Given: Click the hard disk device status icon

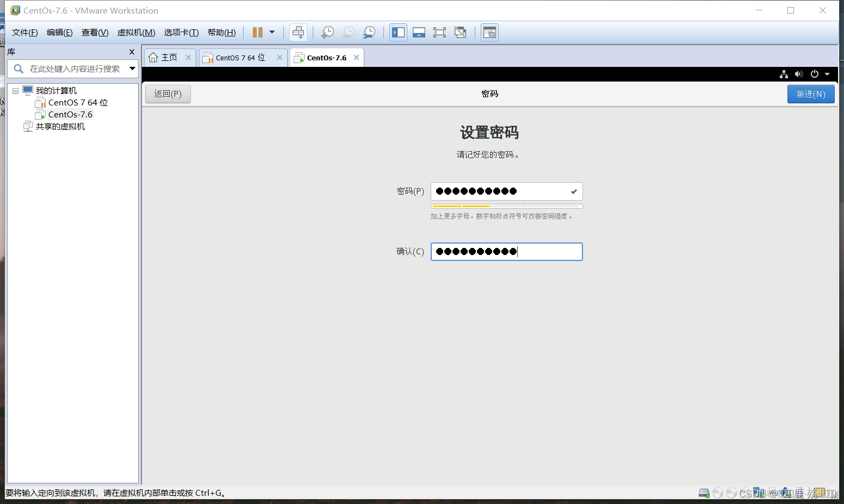Looking at the screenshot, I should [x=704, y=493].
